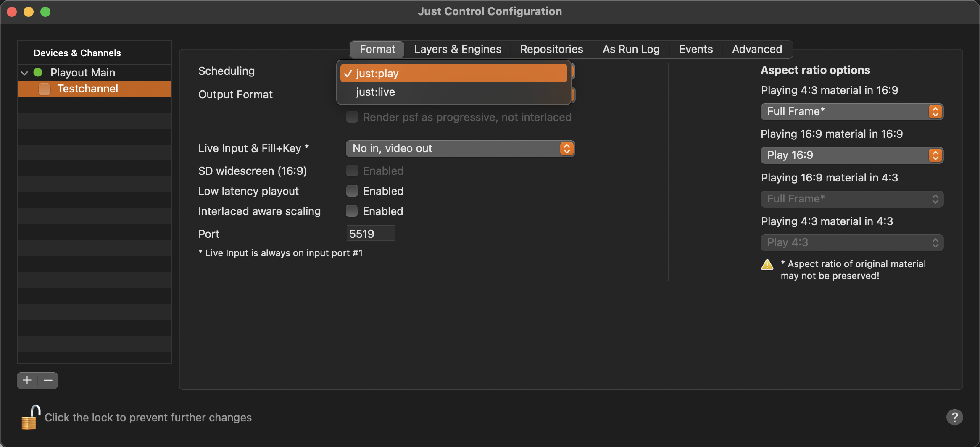Switch to the Repositories tab
Image resolution: width=980 pixels, height=447 pixels.
pyautogui.click(x=551, y=49)
